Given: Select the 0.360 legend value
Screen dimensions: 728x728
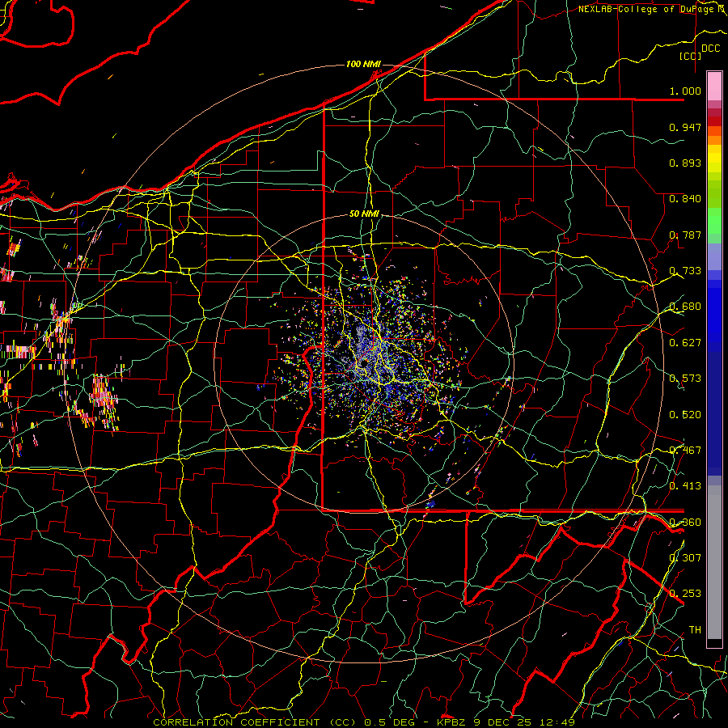Looking at the screenshot, I should (685, 522).
